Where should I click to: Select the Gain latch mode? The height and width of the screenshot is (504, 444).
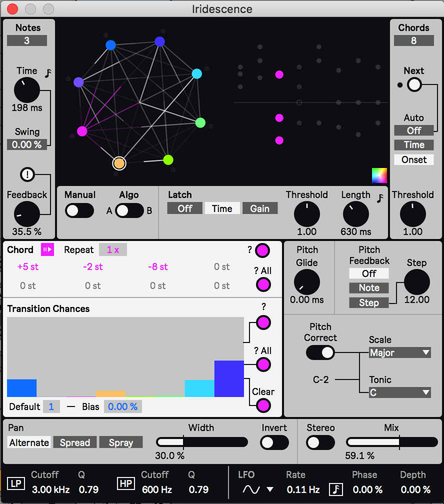click(x=259, y=208)
